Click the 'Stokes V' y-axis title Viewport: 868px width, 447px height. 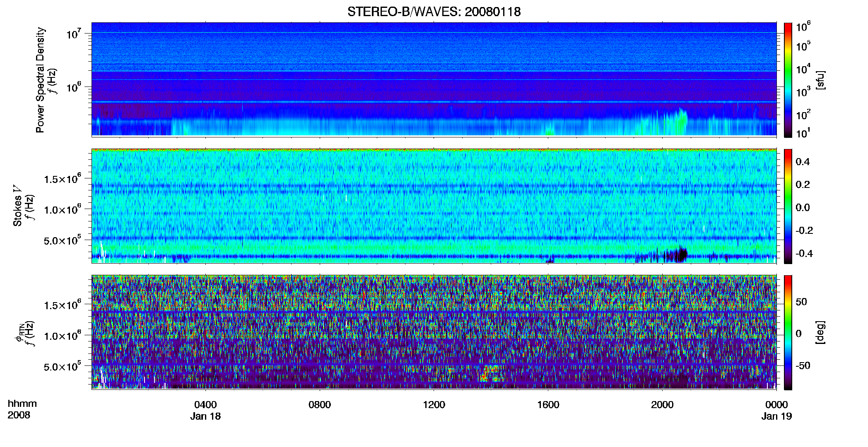17,206
